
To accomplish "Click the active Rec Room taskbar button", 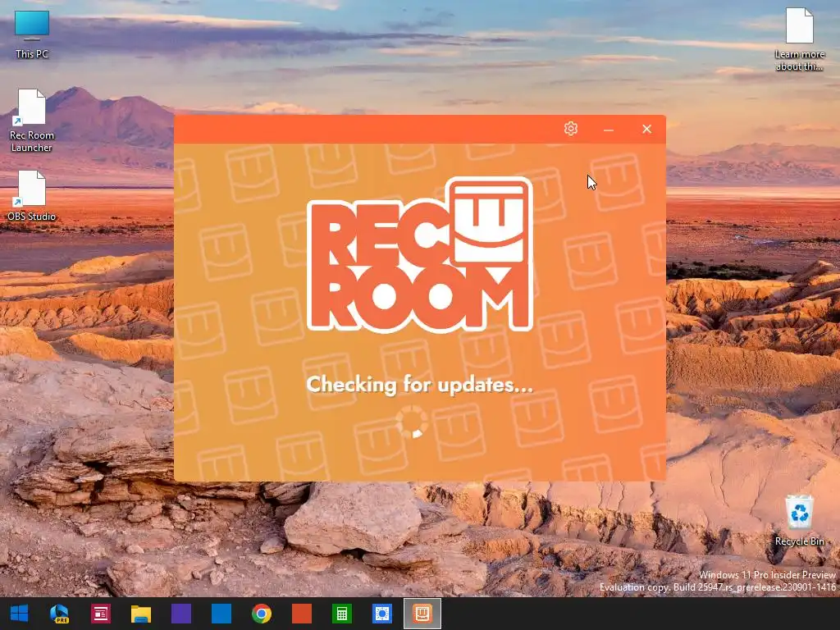I will (422, 614).
